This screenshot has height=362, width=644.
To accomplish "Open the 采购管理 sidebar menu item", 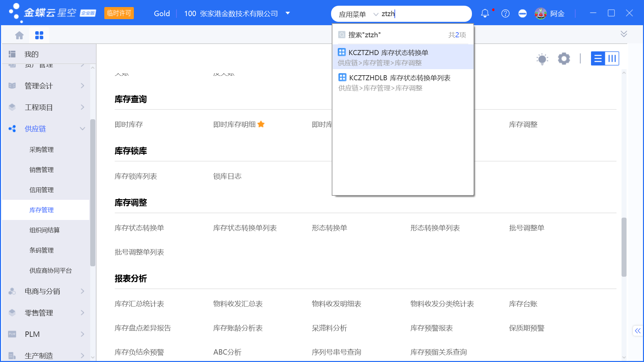I will 42,149.
